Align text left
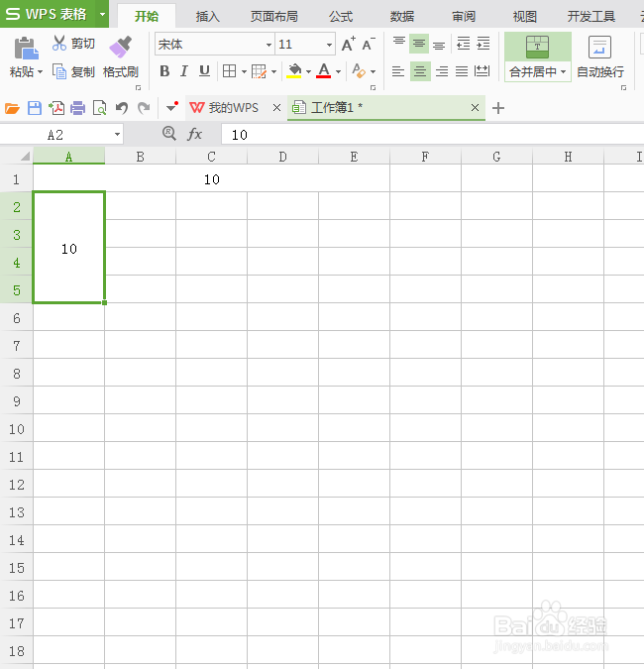 coord(398,71)
